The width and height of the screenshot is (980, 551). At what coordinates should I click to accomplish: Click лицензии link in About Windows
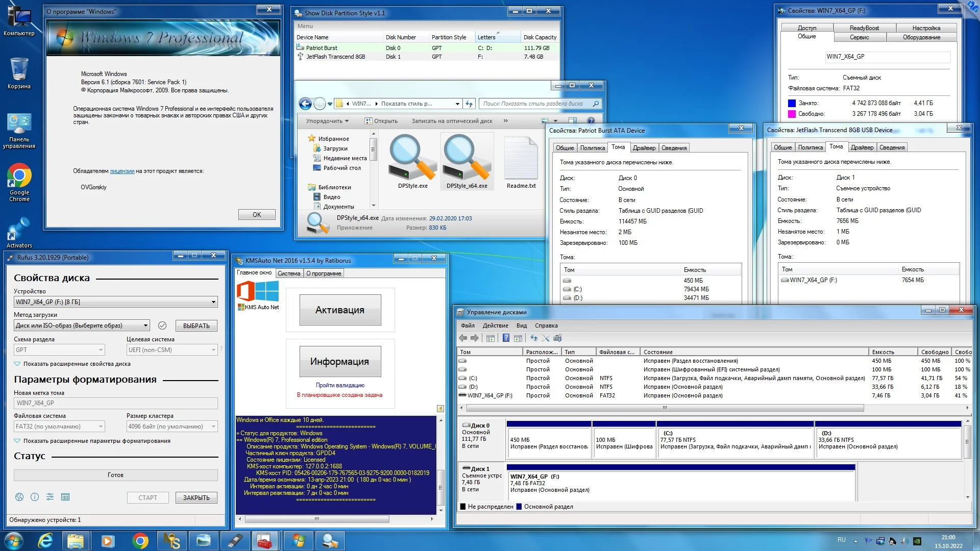[122, 171]
